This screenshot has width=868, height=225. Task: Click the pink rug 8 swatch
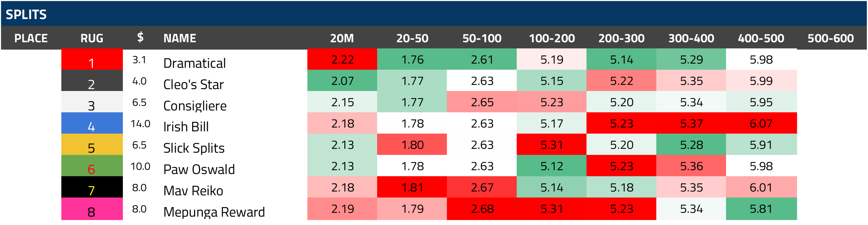92,209
